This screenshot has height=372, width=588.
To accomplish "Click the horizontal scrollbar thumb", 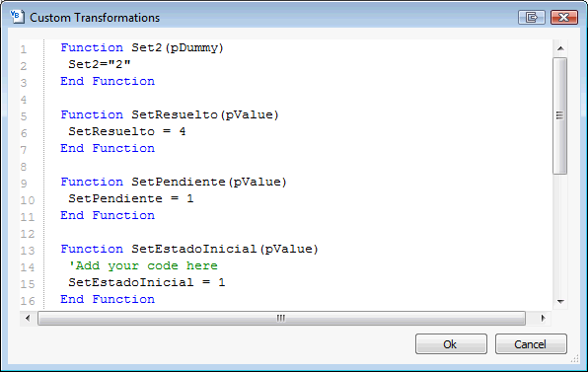I will tap(281, 319).
